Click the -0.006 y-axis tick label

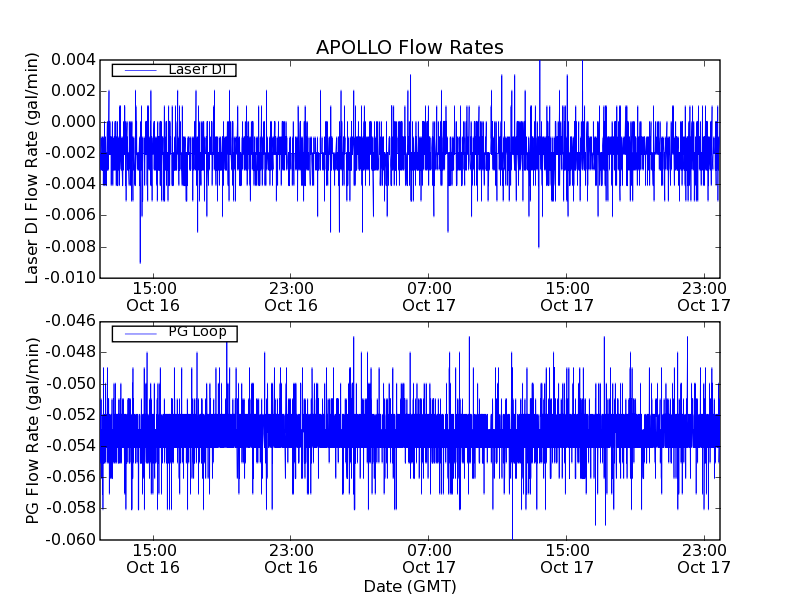(71, 215)
